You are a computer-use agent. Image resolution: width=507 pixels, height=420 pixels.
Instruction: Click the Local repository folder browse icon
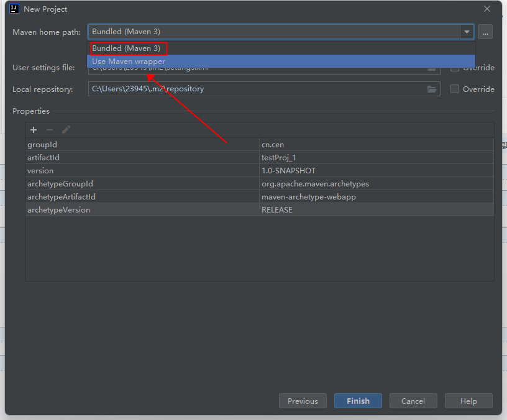point(432,89)
